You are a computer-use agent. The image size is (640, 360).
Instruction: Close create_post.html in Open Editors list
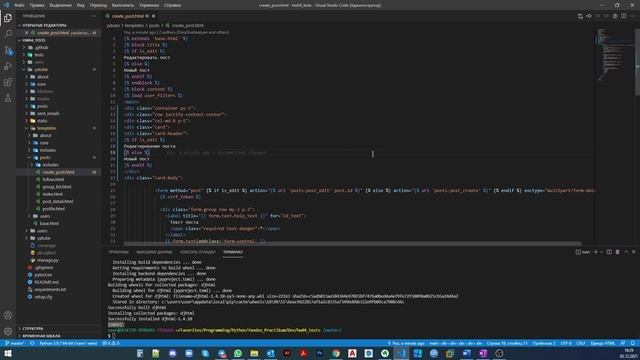[27, 33]
